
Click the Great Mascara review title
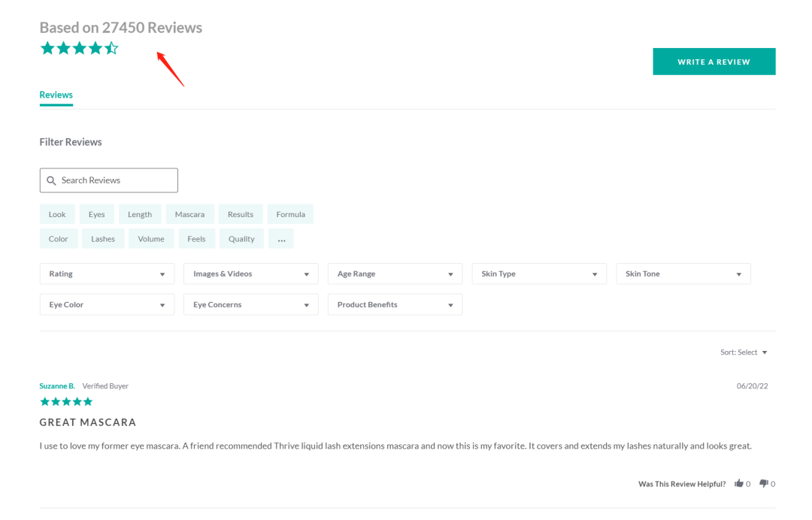point(88,423)
